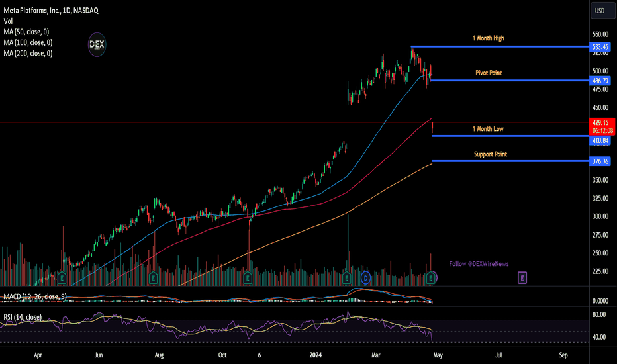Click the Jun time axis label
617x364 pixels.
99,355
